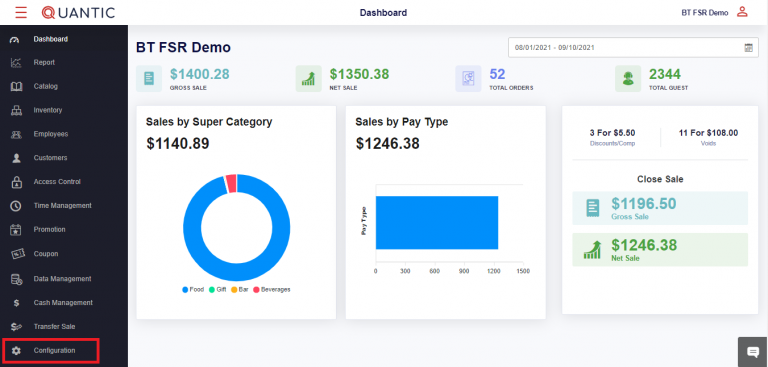Open the calendar icon in date field

pos(748,48)
